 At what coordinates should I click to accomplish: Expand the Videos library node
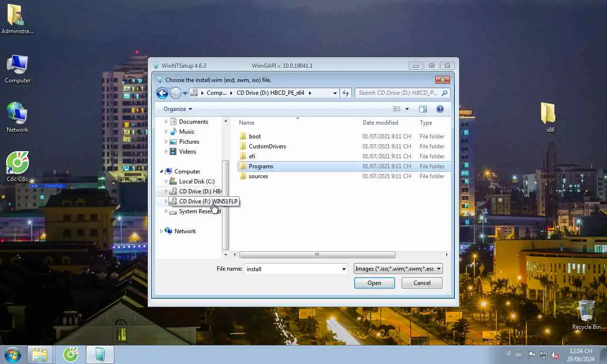point(166,152)
